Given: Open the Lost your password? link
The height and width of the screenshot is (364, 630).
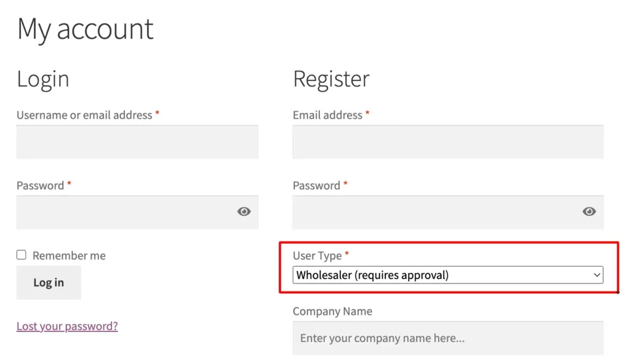Looking at the screenshot, I should coord(67,326).
